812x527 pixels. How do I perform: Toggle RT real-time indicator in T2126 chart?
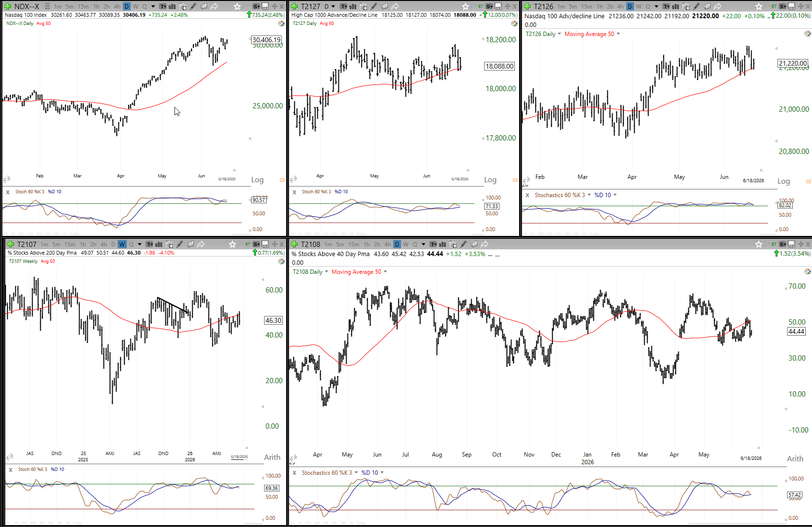[x=774, y=6]
